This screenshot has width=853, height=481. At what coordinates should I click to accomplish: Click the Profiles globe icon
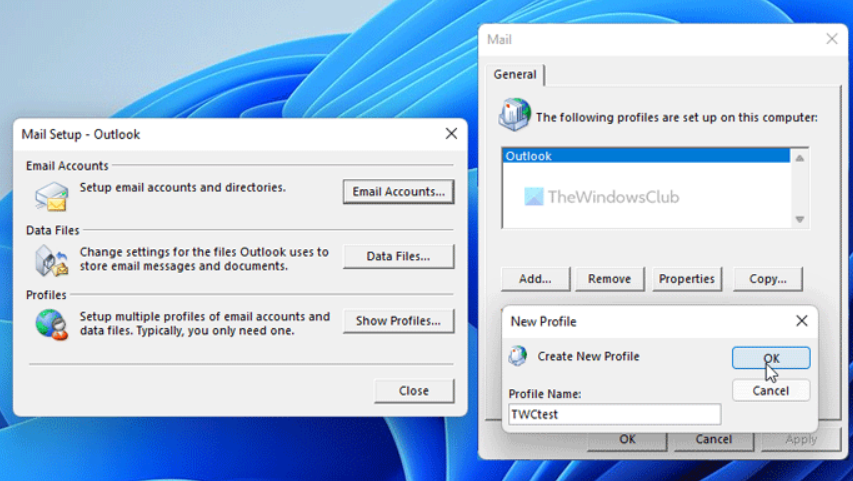[51, 324]
